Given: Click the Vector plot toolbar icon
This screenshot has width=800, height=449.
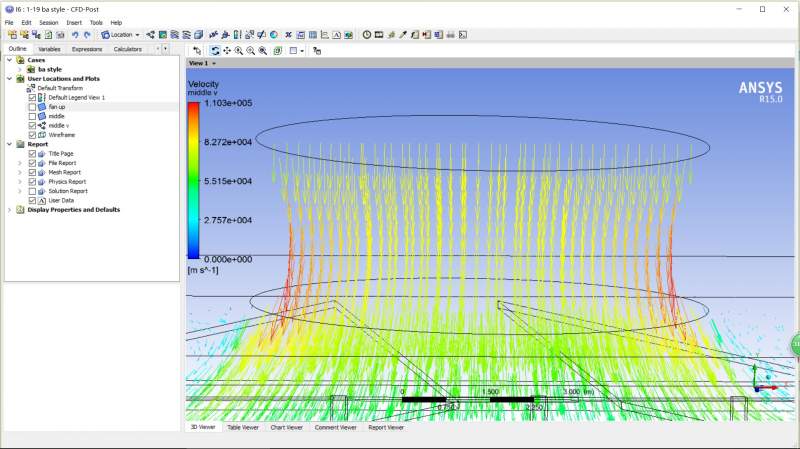Looking at the screenshot, I should pos(150,35).
